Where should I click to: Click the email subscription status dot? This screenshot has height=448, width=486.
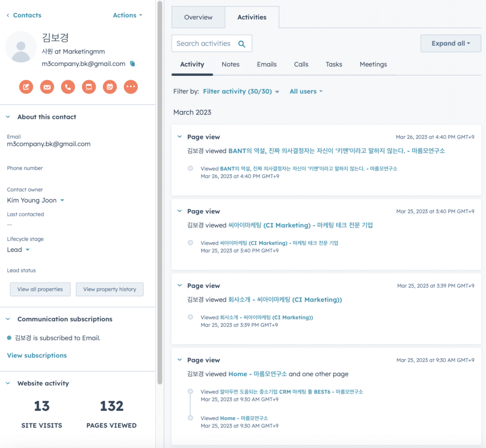pyautogui.click(x=9, y=338)
